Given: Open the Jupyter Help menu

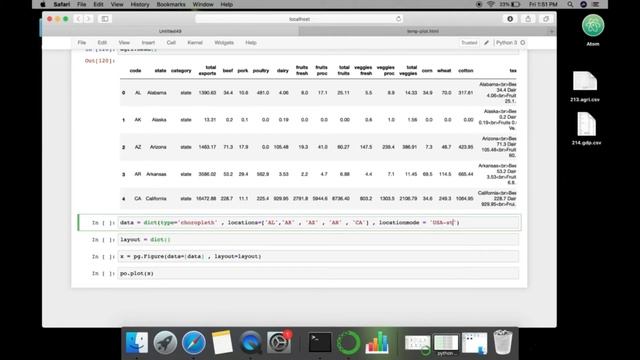Looking at the screenshot, I should coord(251,42).
